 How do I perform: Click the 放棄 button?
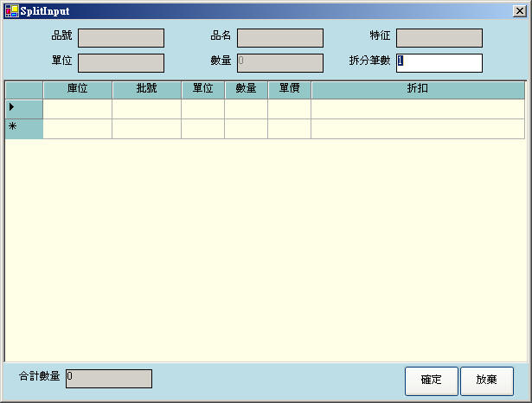[486, 381]
